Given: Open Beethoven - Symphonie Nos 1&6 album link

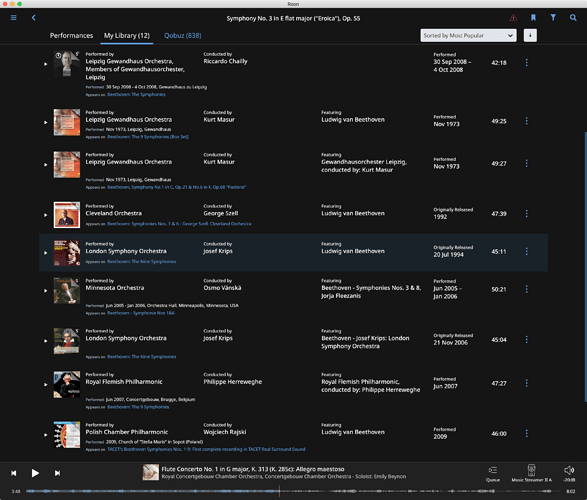Looking at the screenshot, I should [x=141, y=313].
